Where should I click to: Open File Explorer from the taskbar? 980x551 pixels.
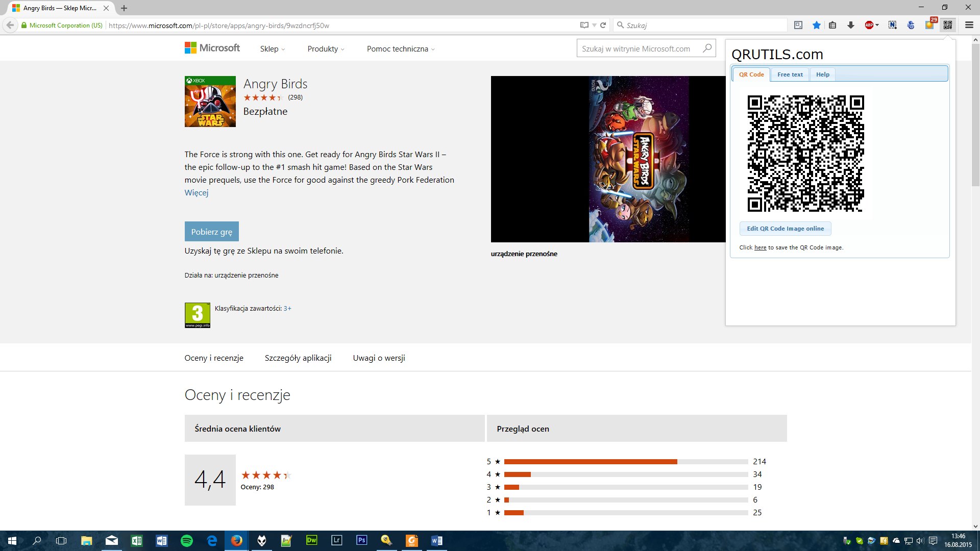(87, 540)
